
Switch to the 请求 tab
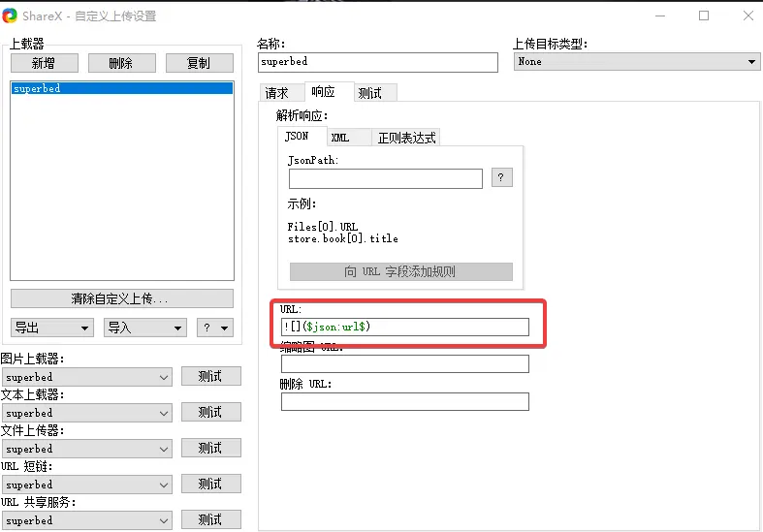[282, 92]
